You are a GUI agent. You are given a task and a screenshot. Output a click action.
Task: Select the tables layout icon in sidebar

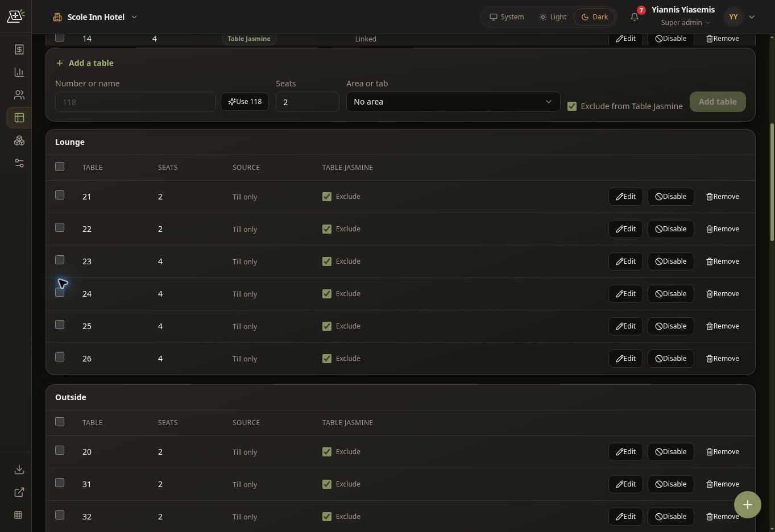19,118
